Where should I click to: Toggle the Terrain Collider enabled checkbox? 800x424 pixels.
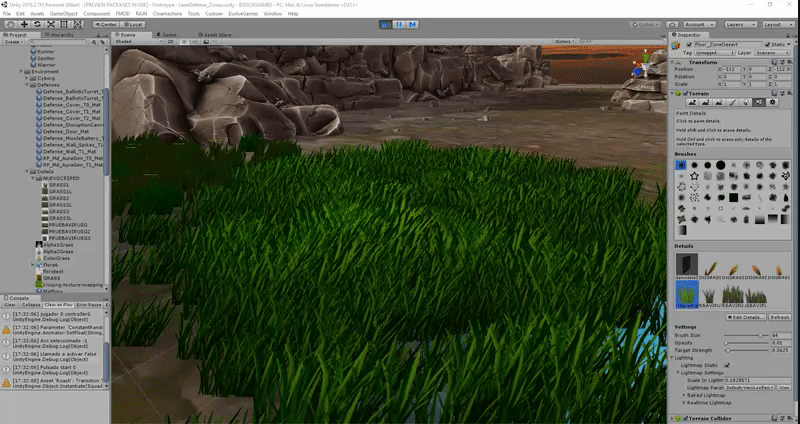pos(686,419)
